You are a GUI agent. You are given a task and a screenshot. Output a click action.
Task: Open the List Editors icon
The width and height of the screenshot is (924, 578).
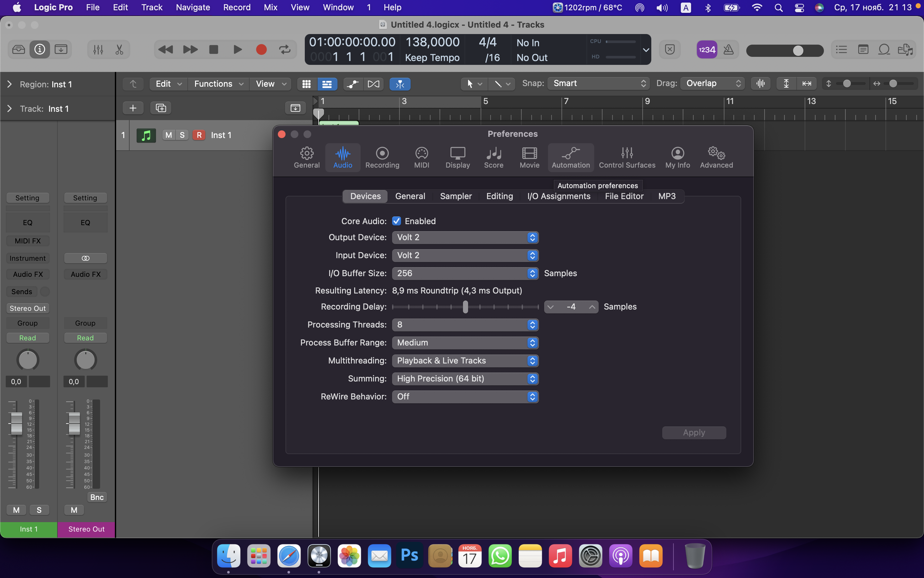[x=842, y=49]
